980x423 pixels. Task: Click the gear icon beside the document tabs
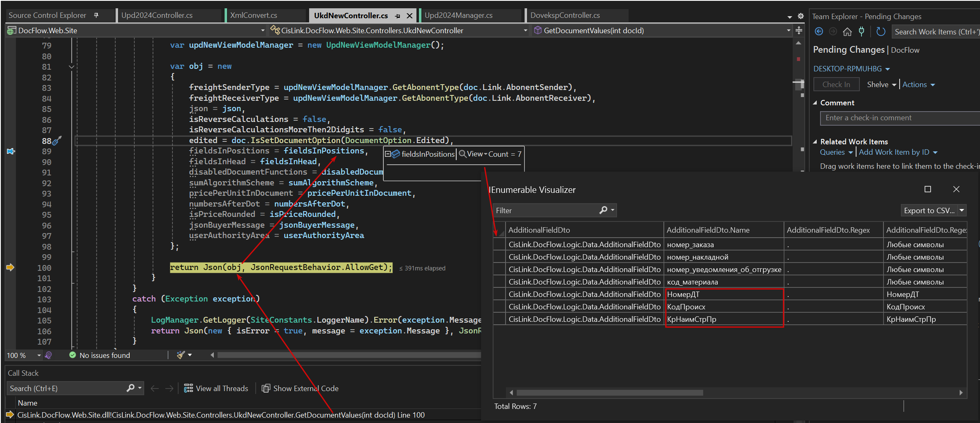tap(801, 16)
